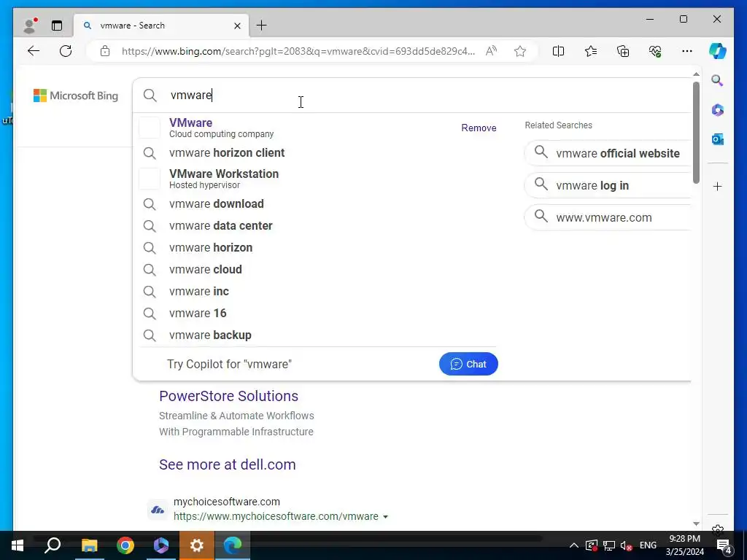Open the Favorites list
Screen dimensions: 747x560
point(591,51)
